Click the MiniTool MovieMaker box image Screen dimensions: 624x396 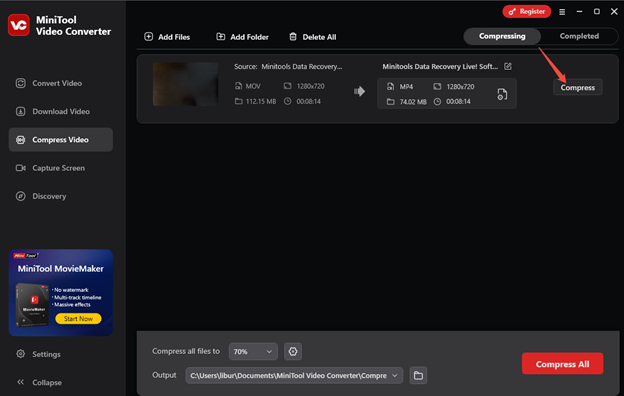(32, 305)
